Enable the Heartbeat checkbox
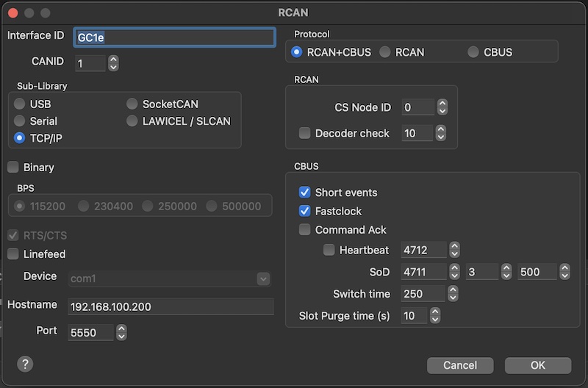588x388 pixels. coord(329,250)
